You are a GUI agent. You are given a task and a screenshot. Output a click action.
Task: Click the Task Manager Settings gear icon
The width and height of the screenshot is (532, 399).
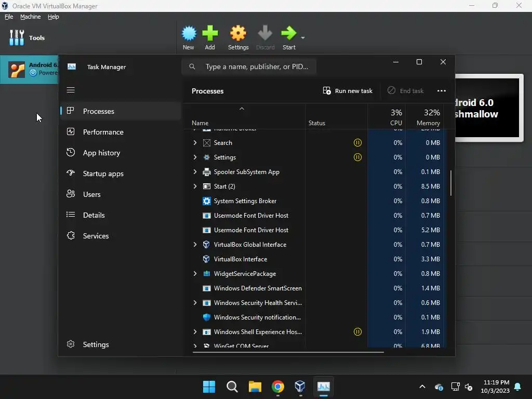tap(71, 344)
